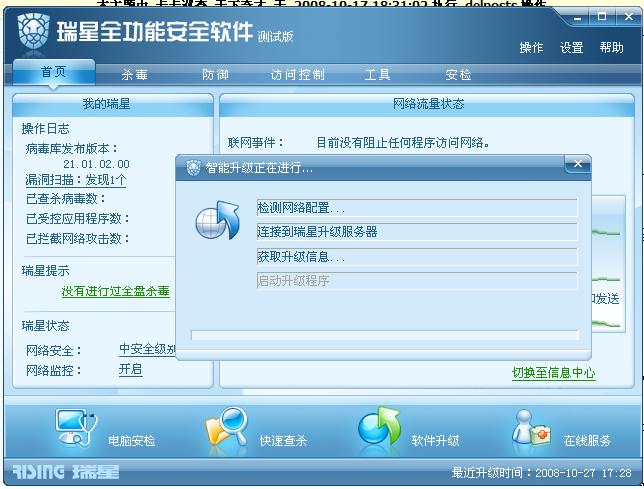Click the 测试版 beta label
The width and height of the screenshot is (644, 489).
click(275, 37)
